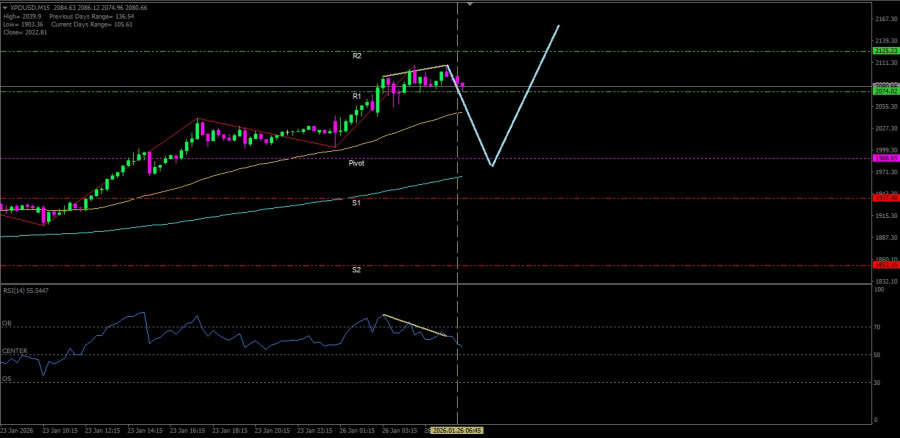Select the R2 resistance level label
The image size is (900, 438).
tap(357, 56)
